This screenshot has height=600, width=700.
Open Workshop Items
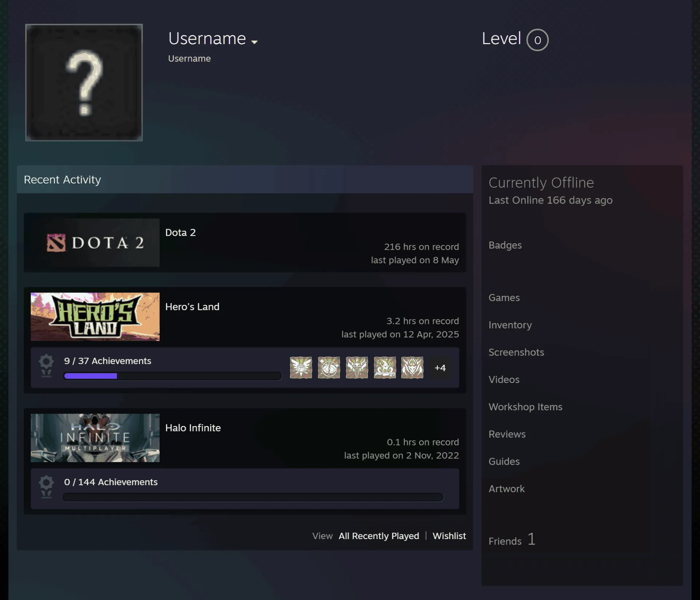point(525,407)
